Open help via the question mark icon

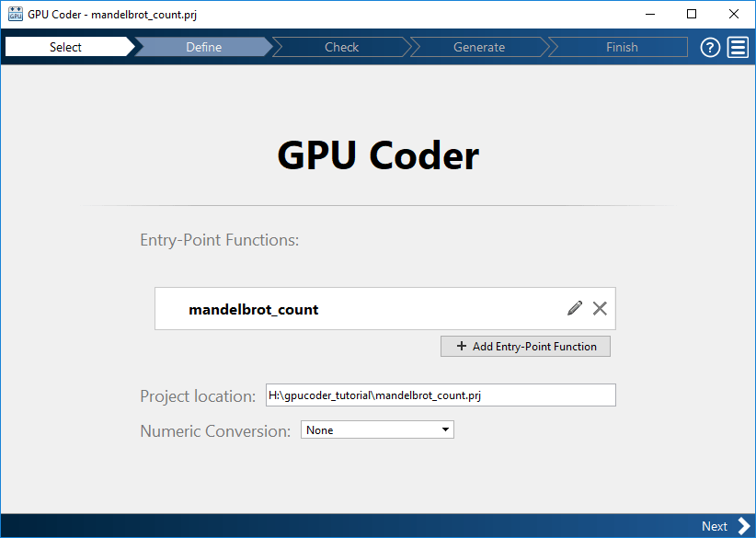(709, 47)
